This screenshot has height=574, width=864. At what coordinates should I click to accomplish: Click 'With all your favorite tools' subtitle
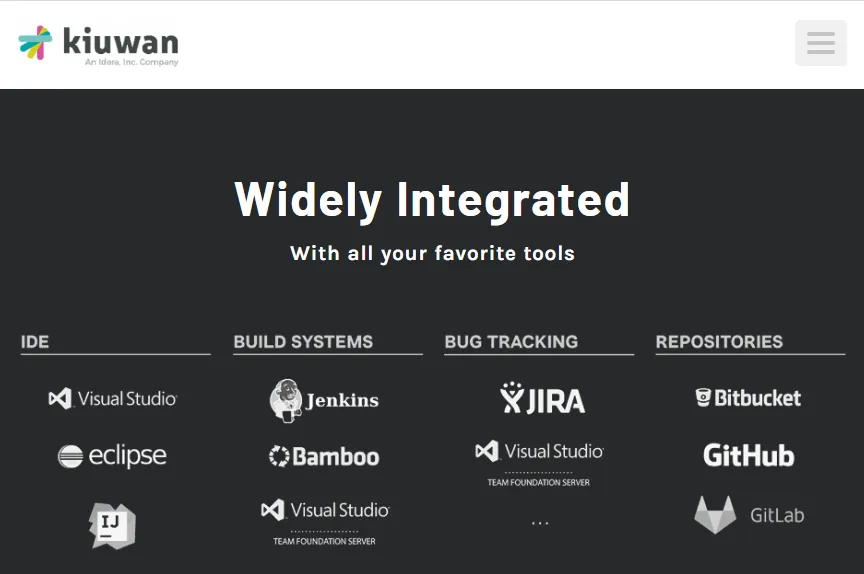pyautogui.click(x=433, y=253)
